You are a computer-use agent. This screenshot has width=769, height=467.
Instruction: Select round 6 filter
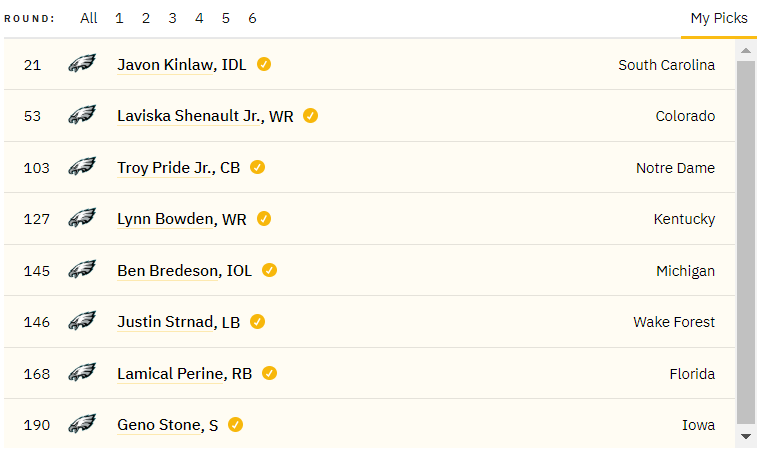point(252,18)
